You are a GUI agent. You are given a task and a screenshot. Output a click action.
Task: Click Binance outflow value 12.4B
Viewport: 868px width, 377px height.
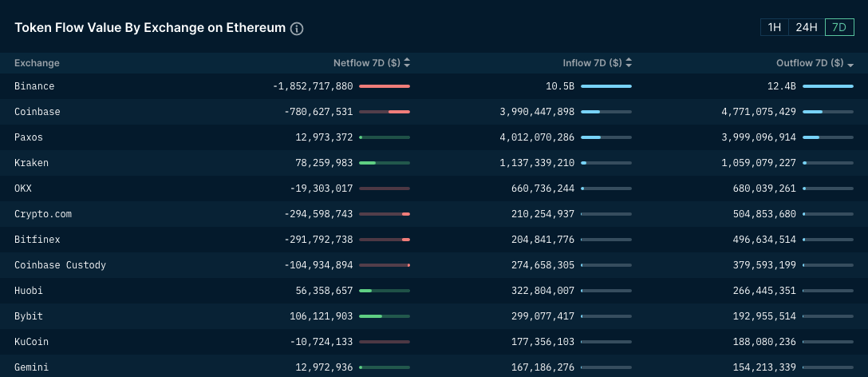point(782,86)
